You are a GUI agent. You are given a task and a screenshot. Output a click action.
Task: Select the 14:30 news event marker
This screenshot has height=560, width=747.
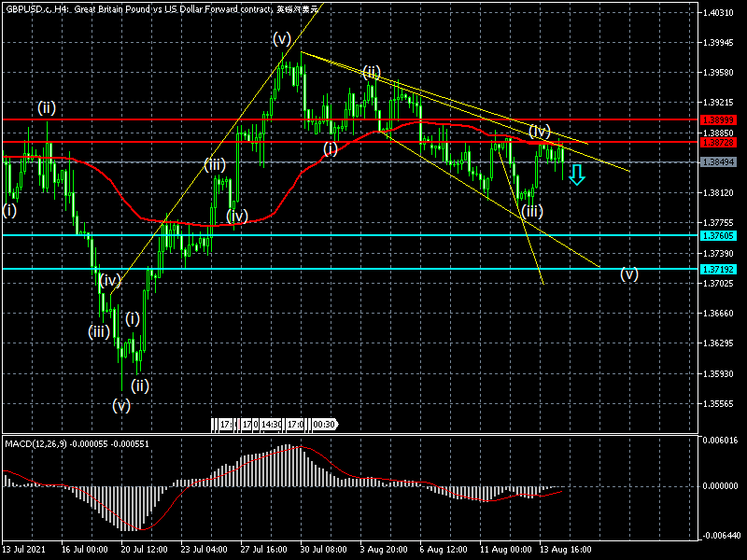(271, 425)
